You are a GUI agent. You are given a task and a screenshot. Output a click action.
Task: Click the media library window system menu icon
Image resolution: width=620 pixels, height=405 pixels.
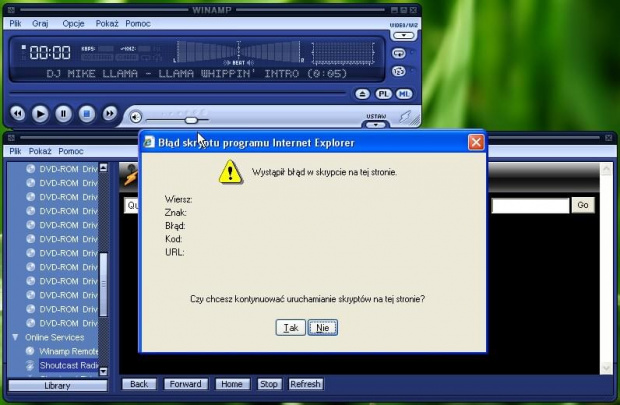point(11,138)
